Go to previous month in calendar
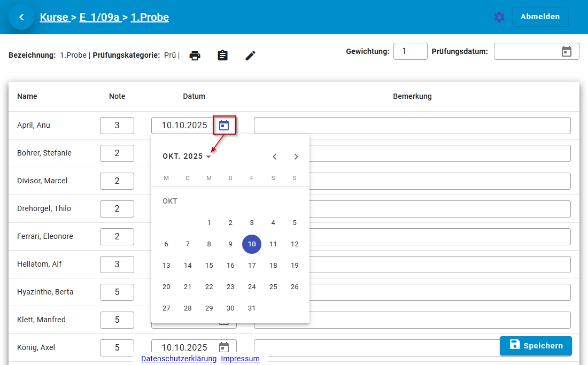The image size is (588, 365). tap(275, 157)
